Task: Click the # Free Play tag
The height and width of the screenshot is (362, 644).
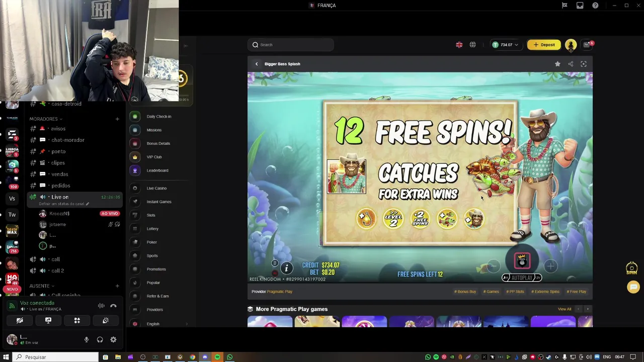Action: [x=577, y=292]
